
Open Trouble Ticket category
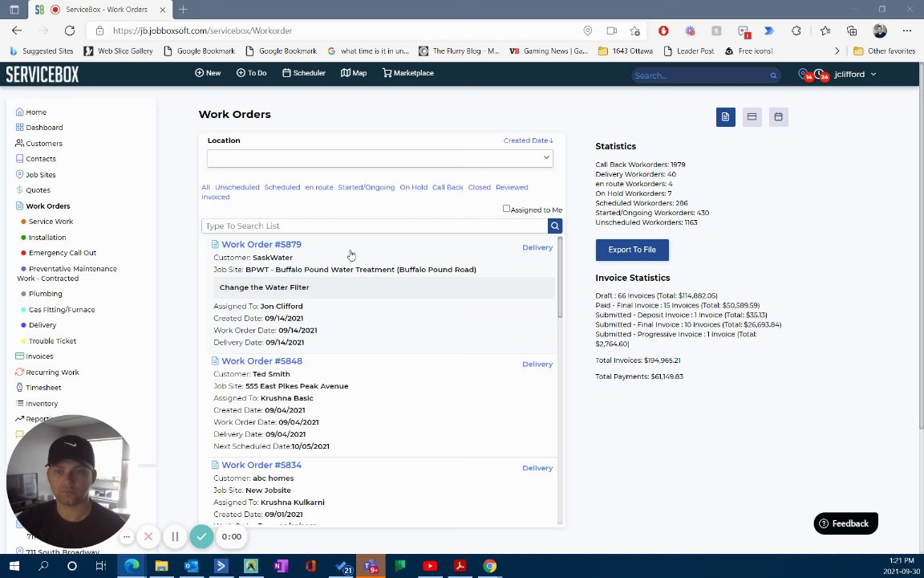48,341
